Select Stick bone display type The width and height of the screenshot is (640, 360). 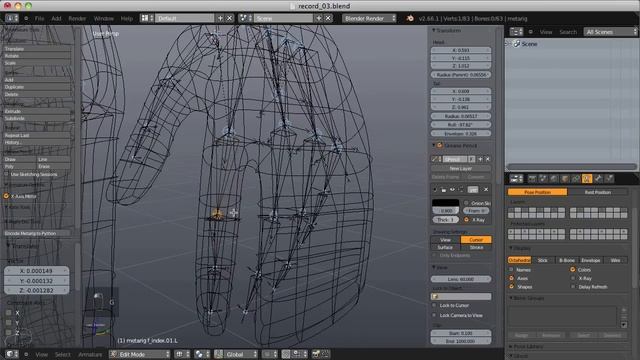click(543, 260)
